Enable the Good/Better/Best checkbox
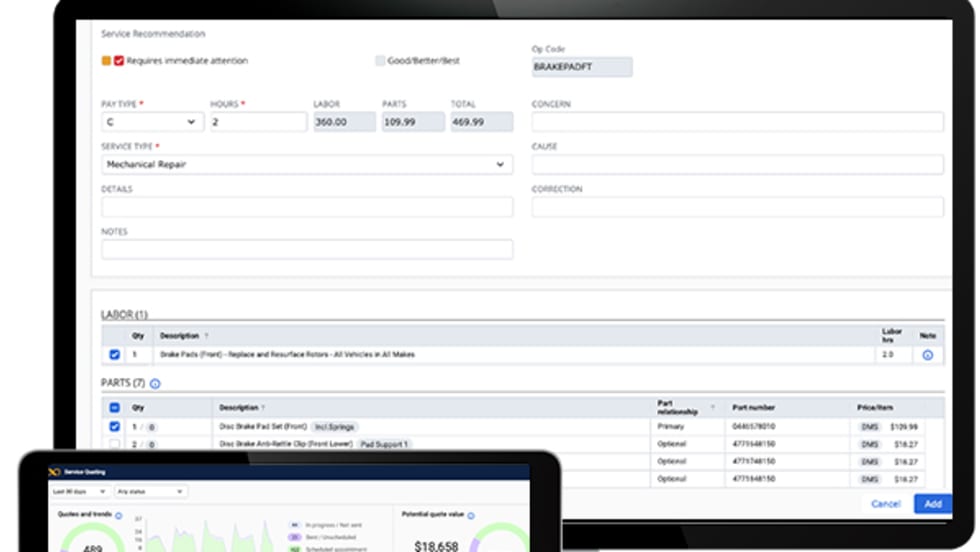Viewport: 980px width, 552px height. click(379, 61)
